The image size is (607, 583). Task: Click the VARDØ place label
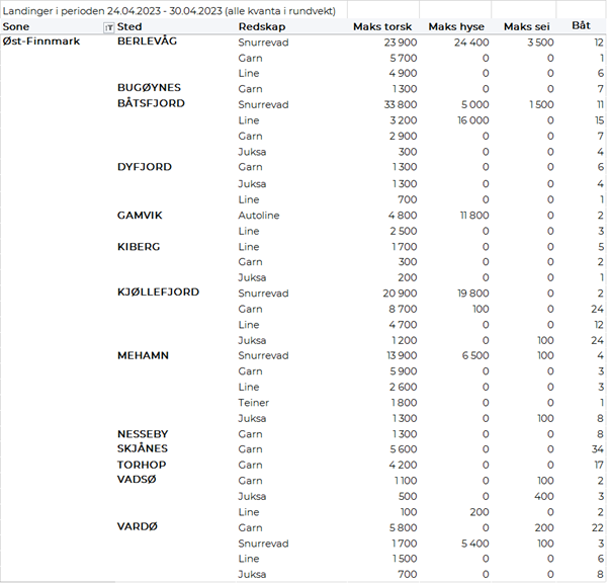138,527
